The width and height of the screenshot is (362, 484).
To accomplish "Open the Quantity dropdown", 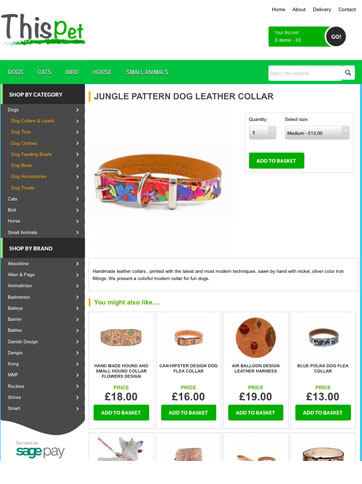I will (x=262, y=133).
